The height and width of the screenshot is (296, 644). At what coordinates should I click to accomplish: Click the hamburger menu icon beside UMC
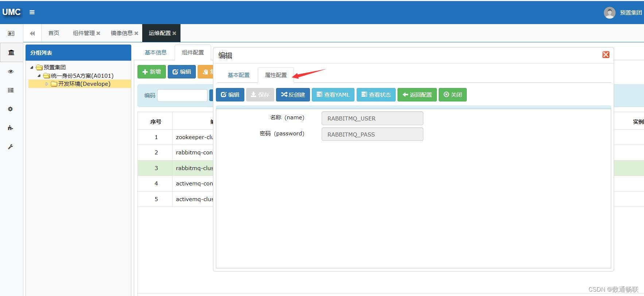tap(32, 12)
